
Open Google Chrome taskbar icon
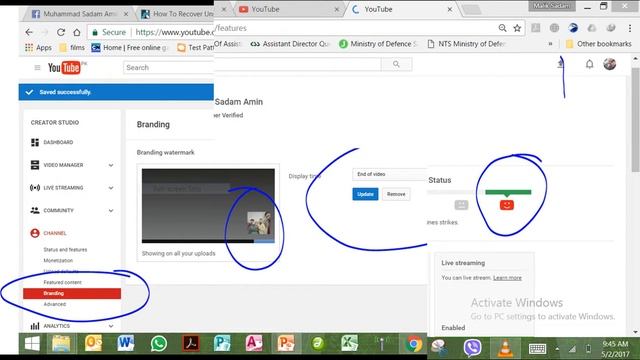tap(413, 344)
